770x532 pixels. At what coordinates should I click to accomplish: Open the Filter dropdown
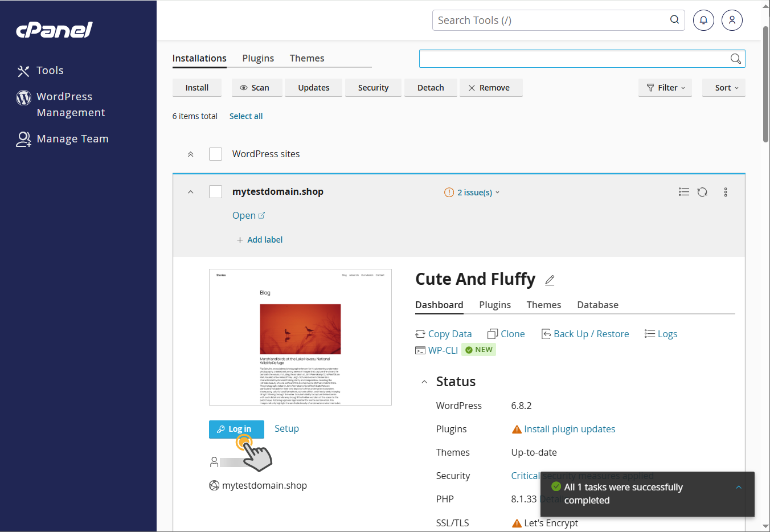[665, 88]
